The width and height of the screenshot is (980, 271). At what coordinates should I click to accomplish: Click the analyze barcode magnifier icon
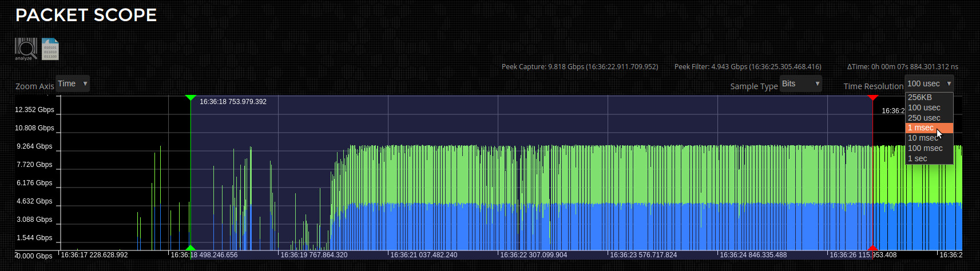click(26, 49)
